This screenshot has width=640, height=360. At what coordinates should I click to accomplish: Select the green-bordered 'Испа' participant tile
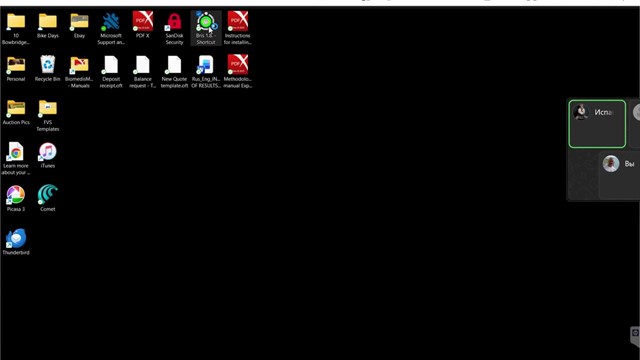[597, 124]
